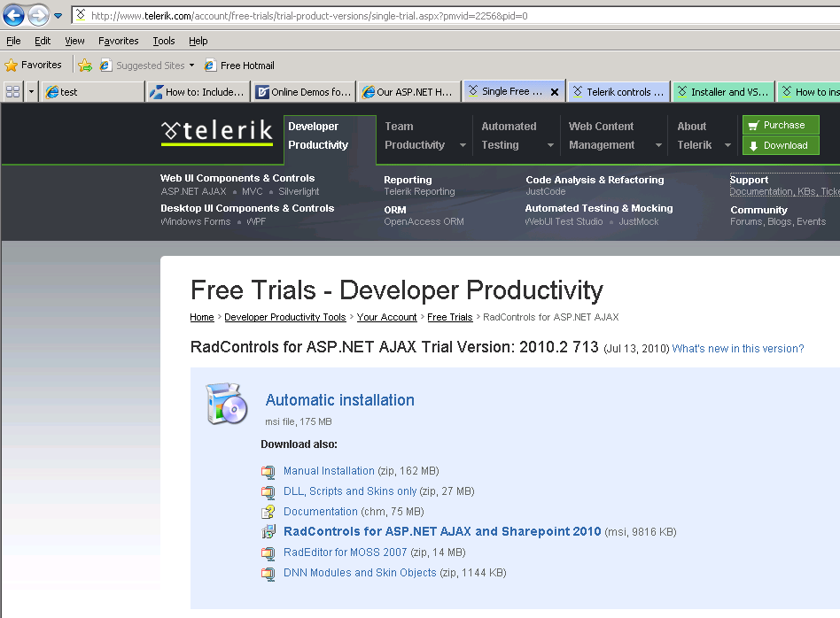
Task: Download RadControls for ASP.NET AJAX and Sharepoint 2010
Action: 442,531
